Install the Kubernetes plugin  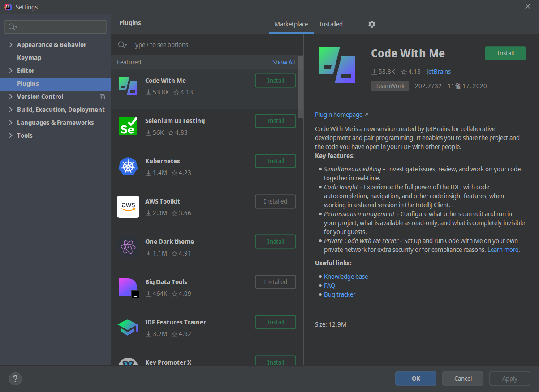[x=276, y=161]
